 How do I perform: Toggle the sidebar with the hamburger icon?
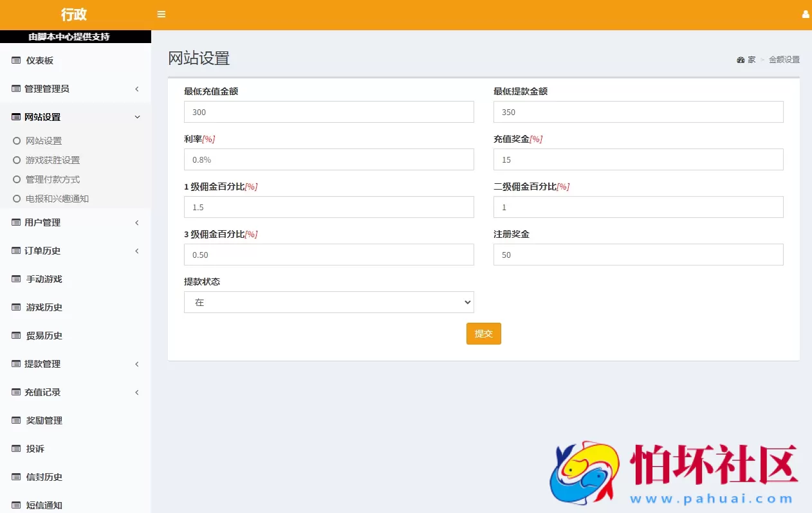161,14
